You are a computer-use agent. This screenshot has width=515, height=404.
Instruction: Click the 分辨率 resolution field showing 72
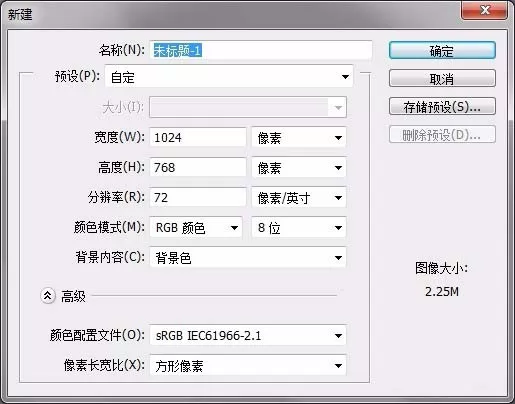tap(198, 198)
